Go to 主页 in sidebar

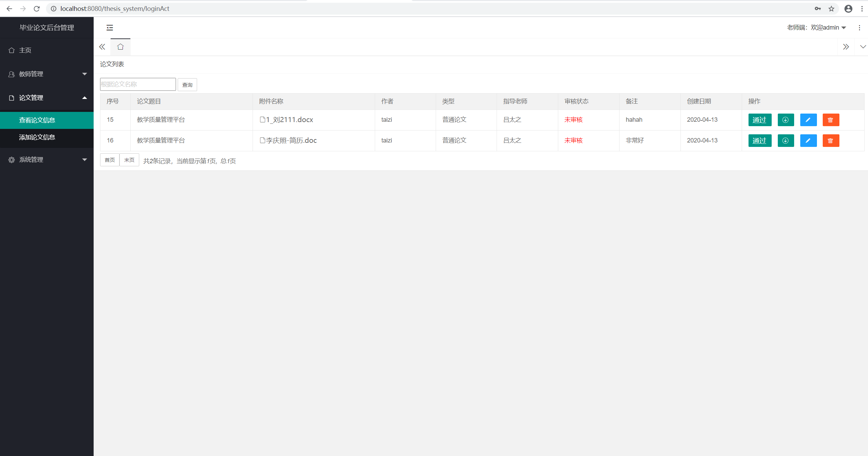47,50
